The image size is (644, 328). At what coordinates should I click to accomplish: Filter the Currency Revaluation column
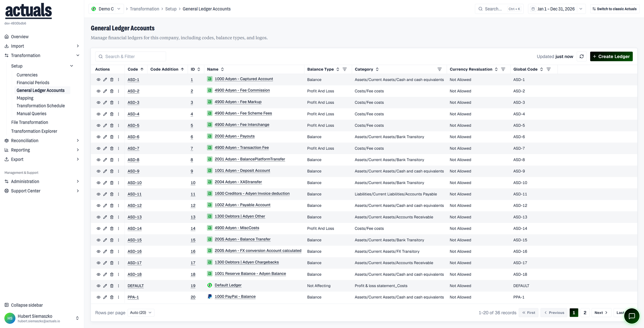tap(503, 69)
